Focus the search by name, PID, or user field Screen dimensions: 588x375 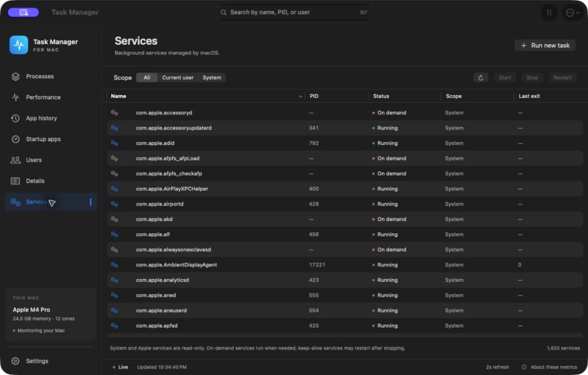click(x=294, y=12)
